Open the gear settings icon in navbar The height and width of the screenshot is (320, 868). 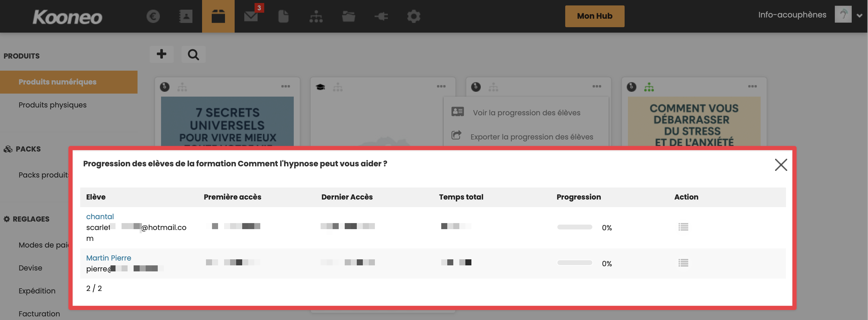point(413,16)
